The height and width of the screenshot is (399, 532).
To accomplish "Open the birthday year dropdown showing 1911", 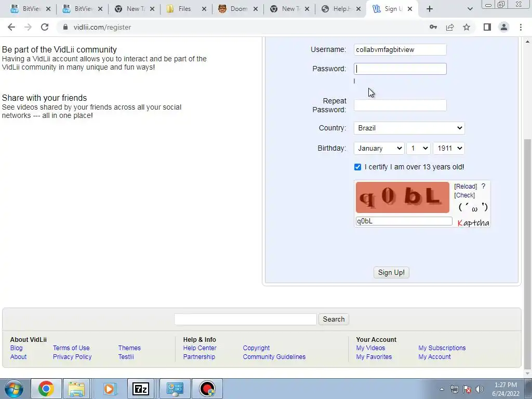I will (x=449, y=148).
